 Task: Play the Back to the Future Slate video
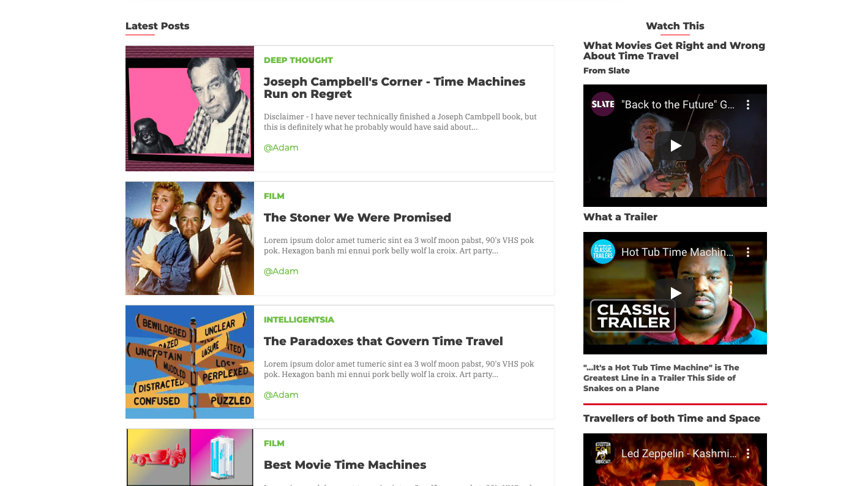[x=675, y=146]
